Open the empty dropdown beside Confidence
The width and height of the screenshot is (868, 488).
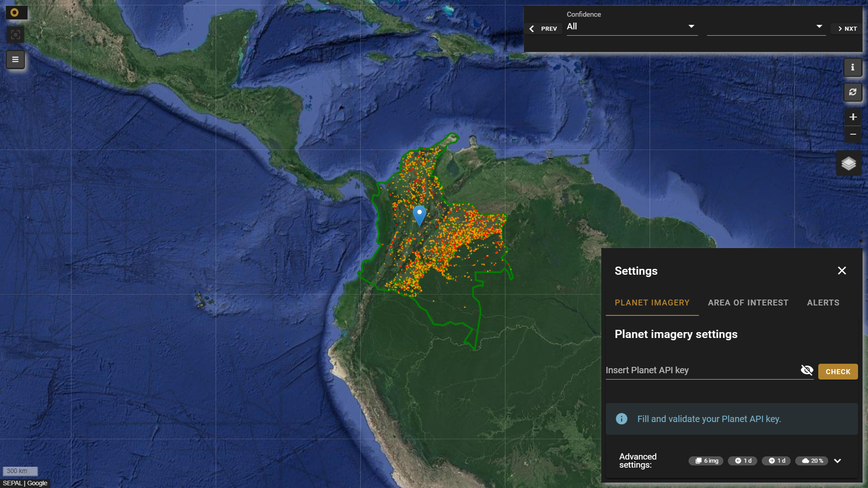pyautogui.click(x=765, y=27)
